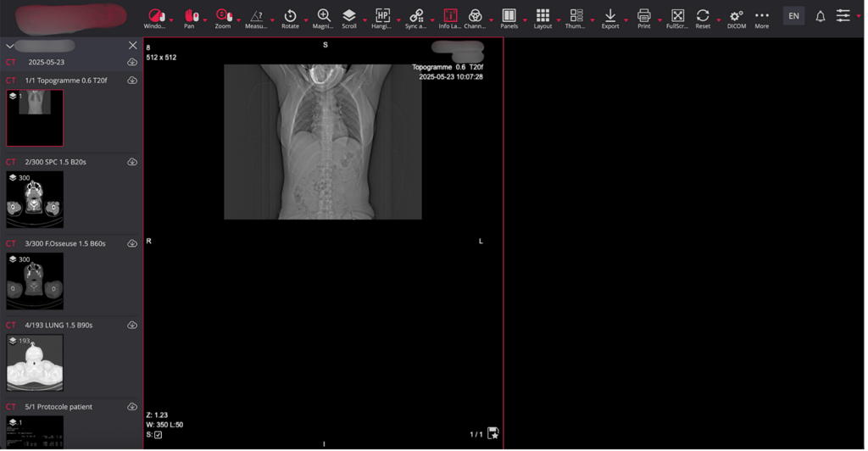This screenshot has width=868, height=451.
Task: Open the SPC 1.5 B20s thumbnail
Action: point(35,200)
